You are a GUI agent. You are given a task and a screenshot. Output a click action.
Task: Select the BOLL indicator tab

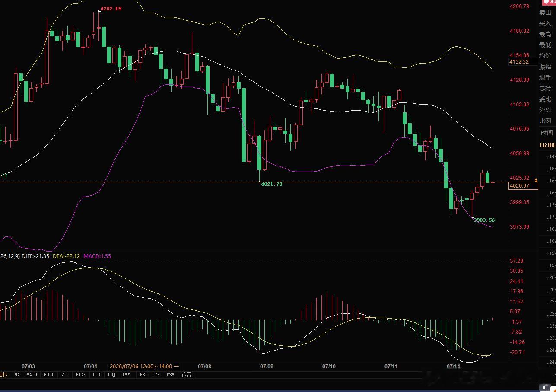pos(49,375)
